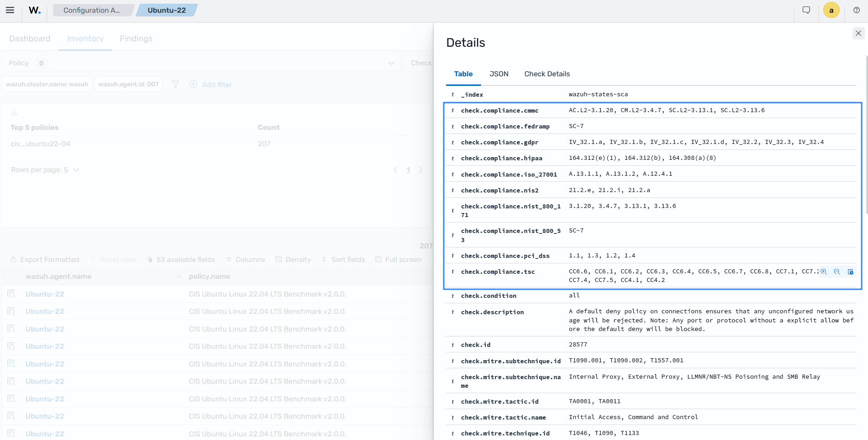Open Density options
Image resolution: width=868 pixels, height=440 pixels.
293,260
